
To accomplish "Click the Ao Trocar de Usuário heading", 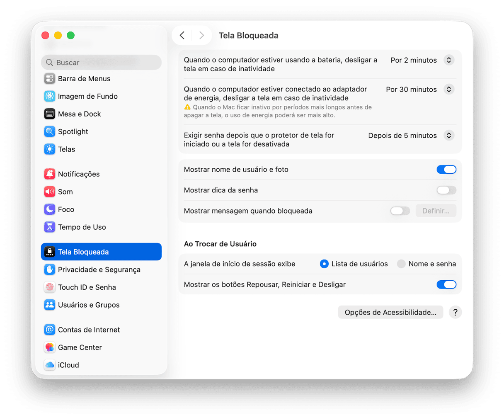I will pyautogui.click(x=220, y=244).
